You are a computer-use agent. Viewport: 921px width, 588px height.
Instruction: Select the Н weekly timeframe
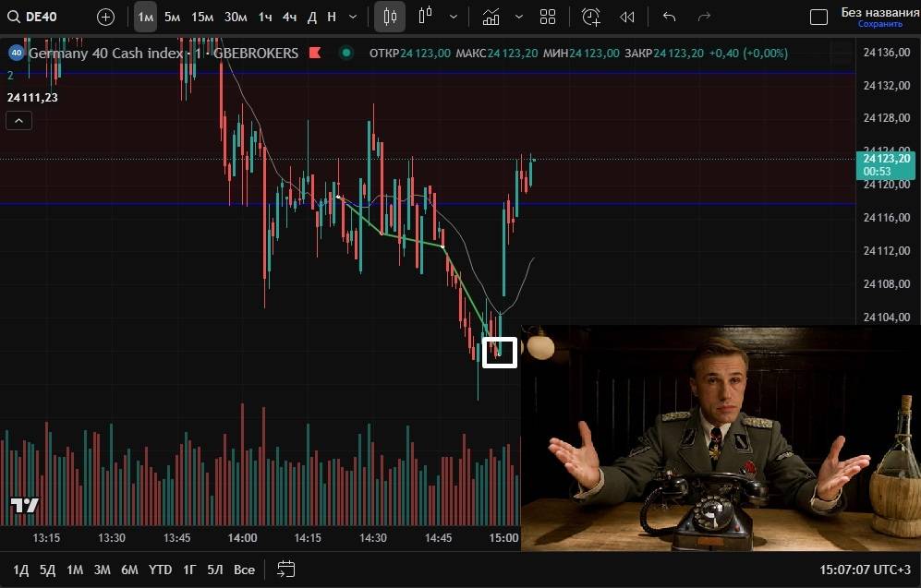click(332, 17)
